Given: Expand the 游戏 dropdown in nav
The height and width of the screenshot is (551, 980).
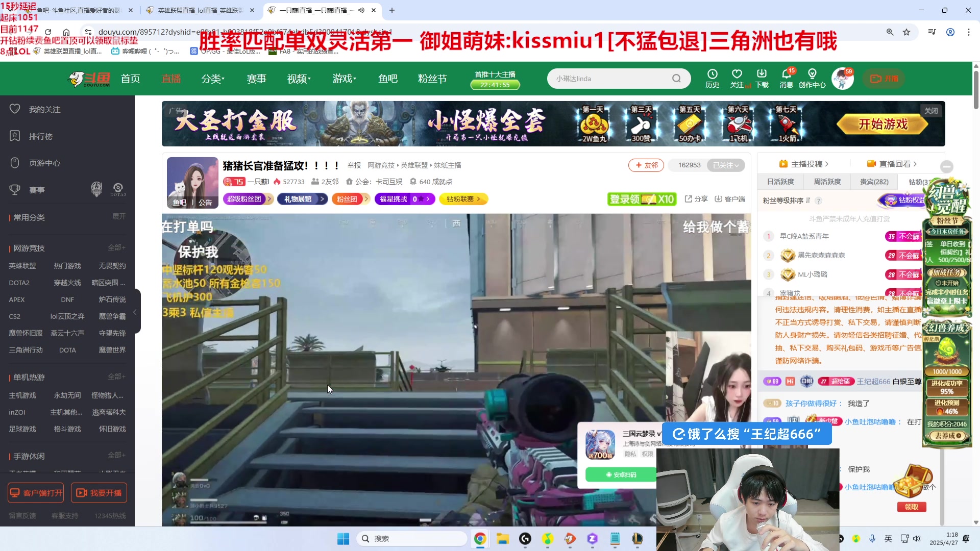Looking at the screenshot, I should point(345,79).
